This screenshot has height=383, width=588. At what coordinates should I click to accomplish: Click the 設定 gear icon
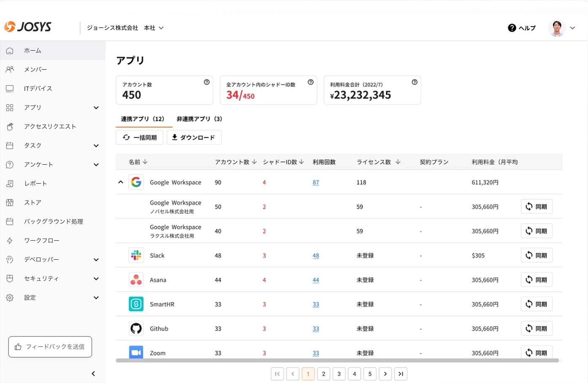coord(10,298)
